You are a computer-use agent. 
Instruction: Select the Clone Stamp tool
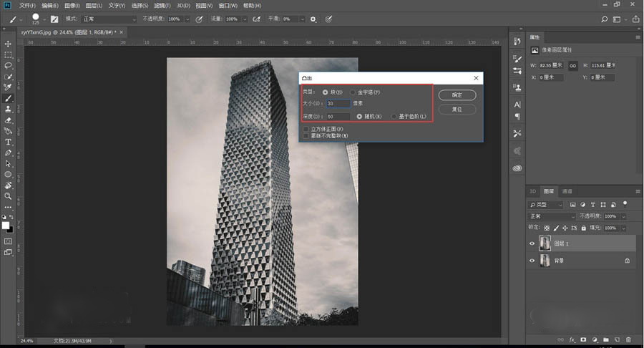(x=9, y=109)
